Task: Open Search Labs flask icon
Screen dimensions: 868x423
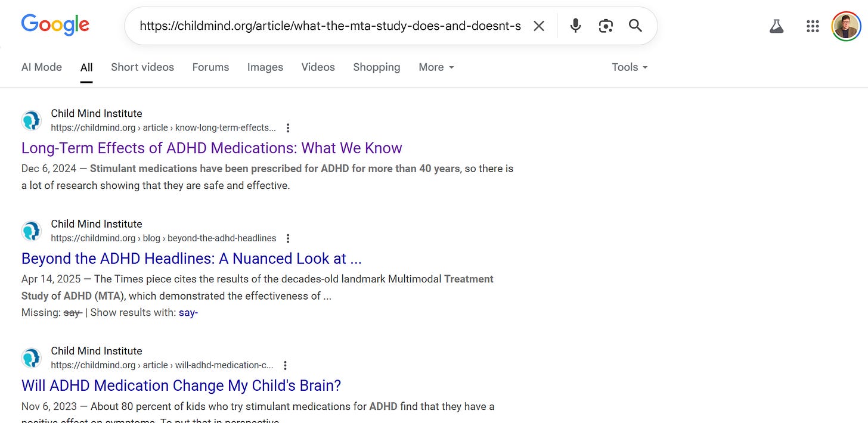Action: point(776,26)
